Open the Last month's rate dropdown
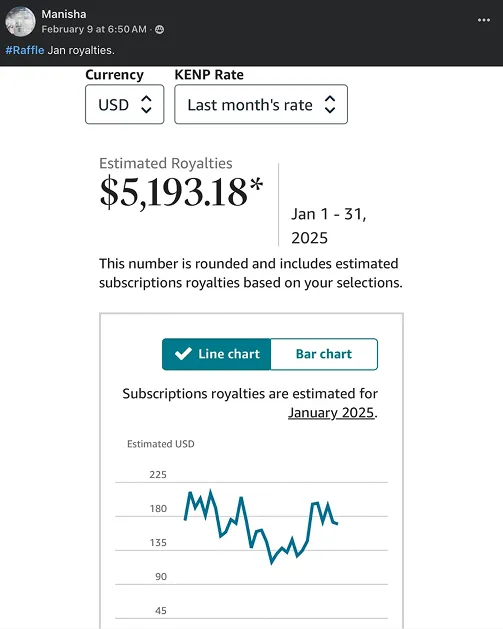This screenshot has height=629, width=503. click(261, 104)
